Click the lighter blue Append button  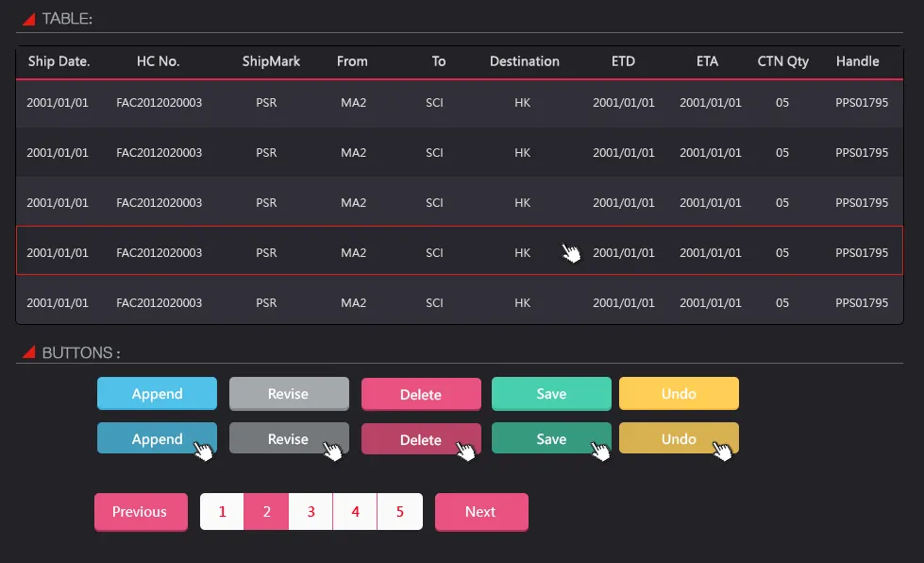[x=157, y=393]
